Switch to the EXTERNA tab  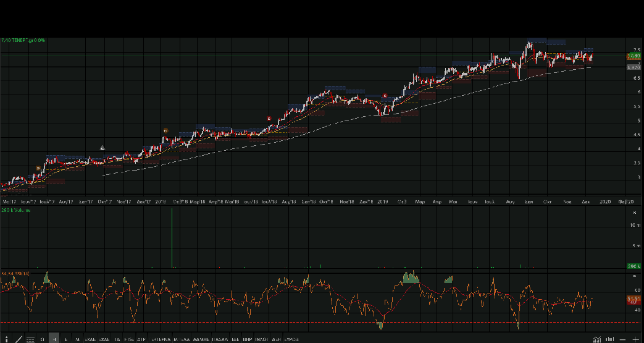point(160,339)
